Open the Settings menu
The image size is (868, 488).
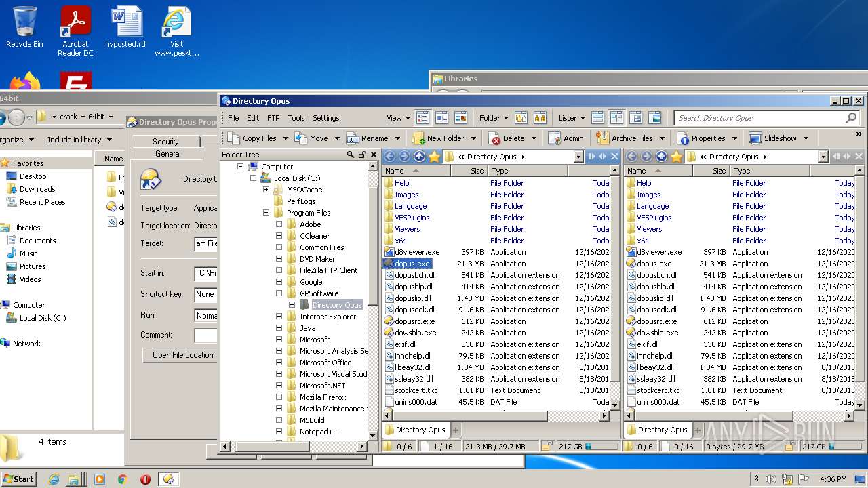point(326,118)
